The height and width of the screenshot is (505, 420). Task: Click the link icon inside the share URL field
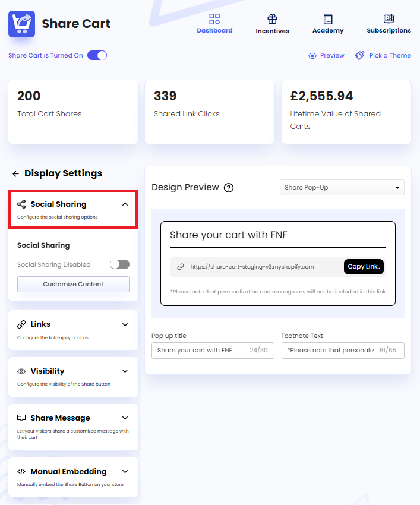pos(179,267)
